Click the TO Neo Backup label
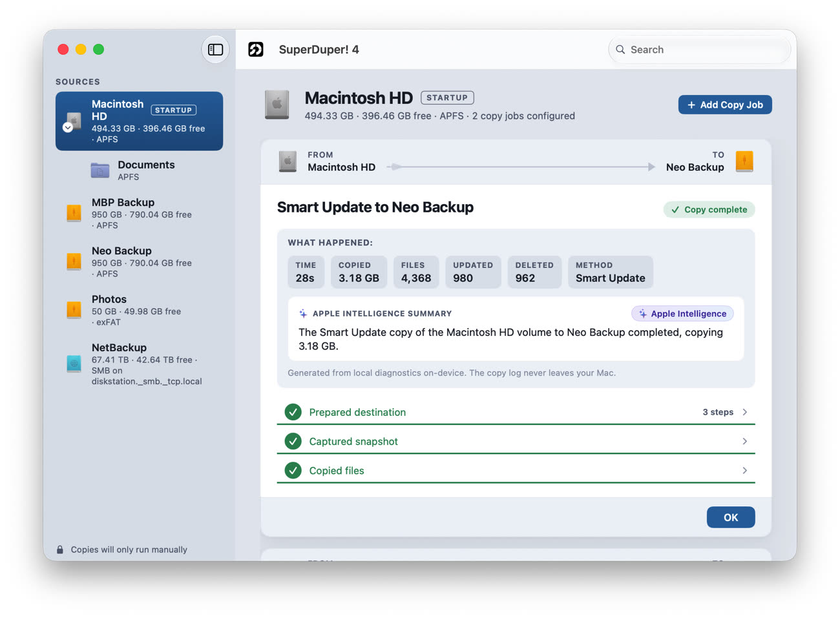Image resolution: width=840 pixels, height=618 pixels. 695,161
